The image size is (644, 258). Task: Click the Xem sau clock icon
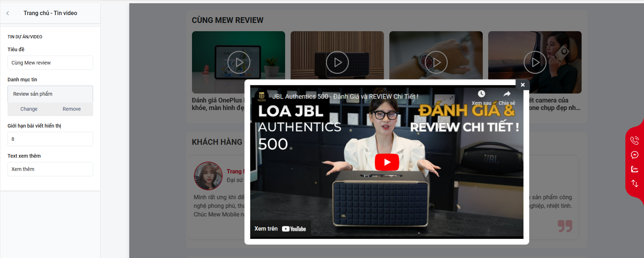(481, 94)
